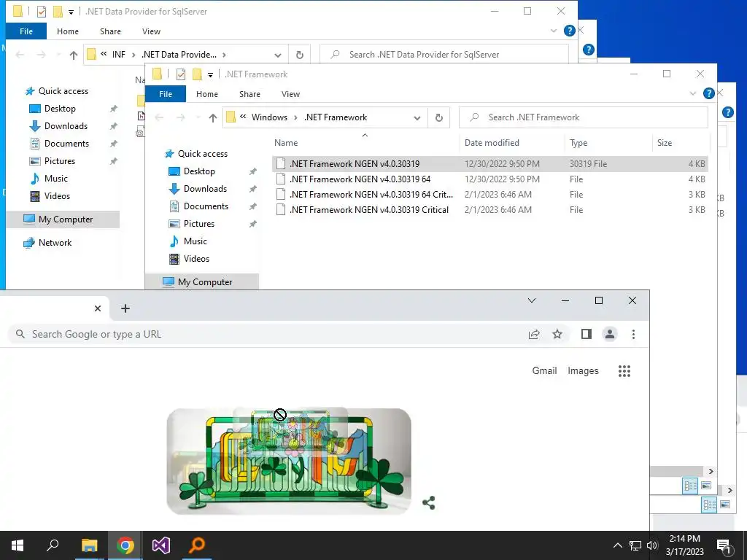Image resolution: width=747 pixels, height=560 pixels.
Task: Open Google apps grid
Action: (x=624, y=371)
